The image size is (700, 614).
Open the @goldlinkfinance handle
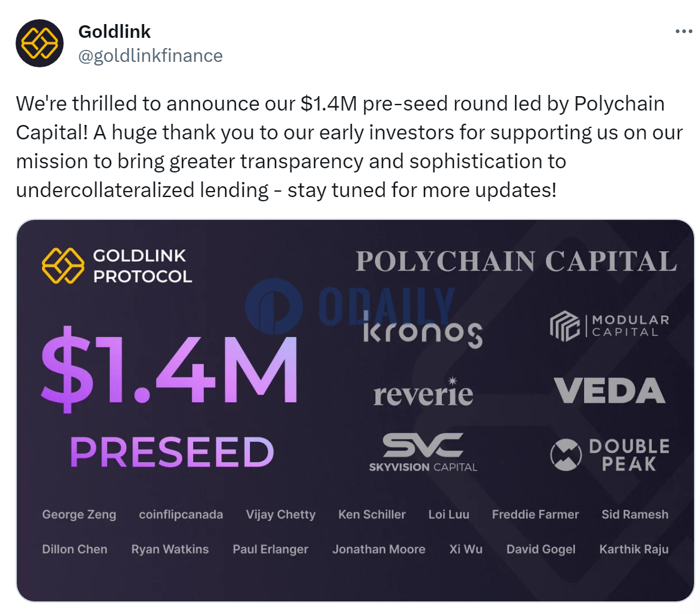pos(151,56)
